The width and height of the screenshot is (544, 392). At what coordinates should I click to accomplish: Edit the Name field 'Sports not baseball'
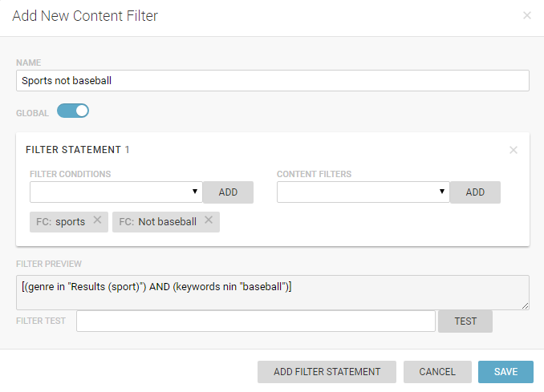point(272,81)
